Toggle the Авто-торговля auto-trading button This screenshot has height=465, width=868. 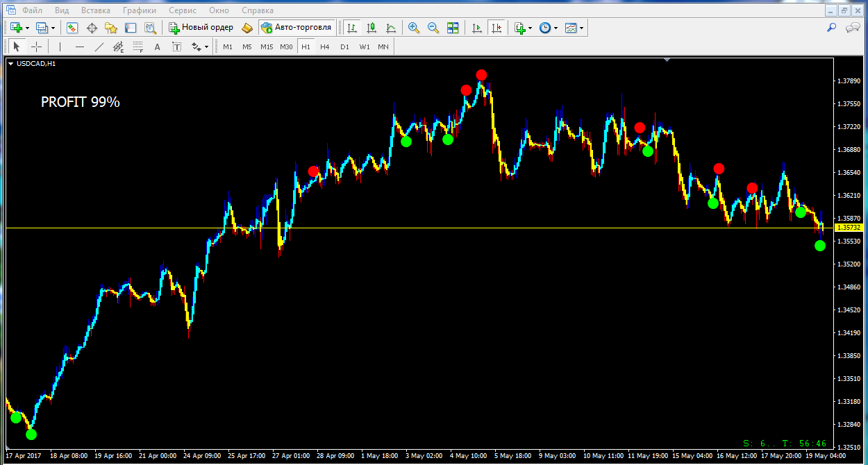(297, 28)
